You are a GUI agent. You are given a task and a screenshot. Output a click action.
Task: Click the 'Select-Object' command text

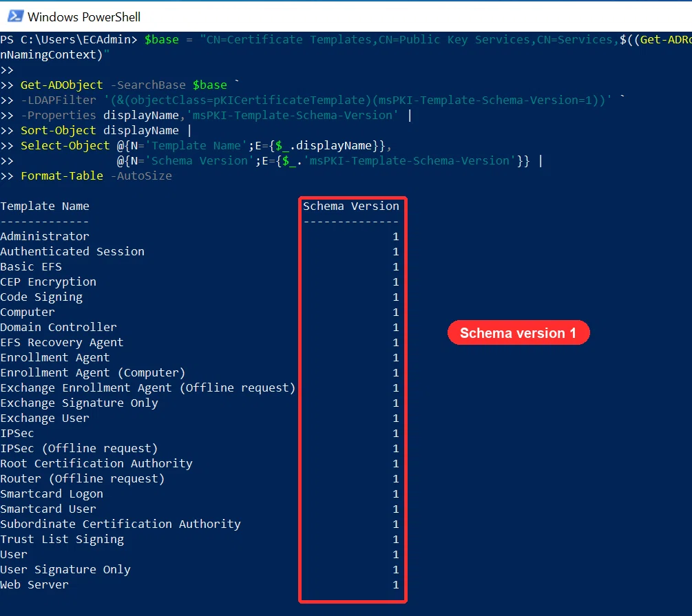(x=65, y=145)
